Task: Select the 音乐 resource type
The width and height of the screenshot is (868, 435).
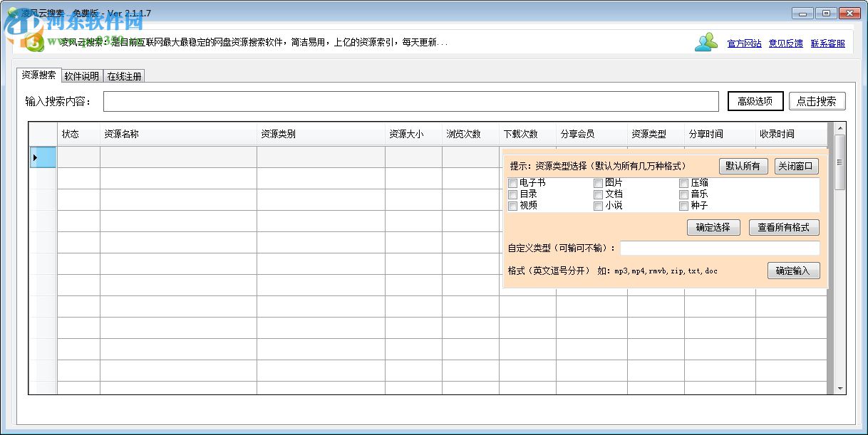Action: point(683,194)
